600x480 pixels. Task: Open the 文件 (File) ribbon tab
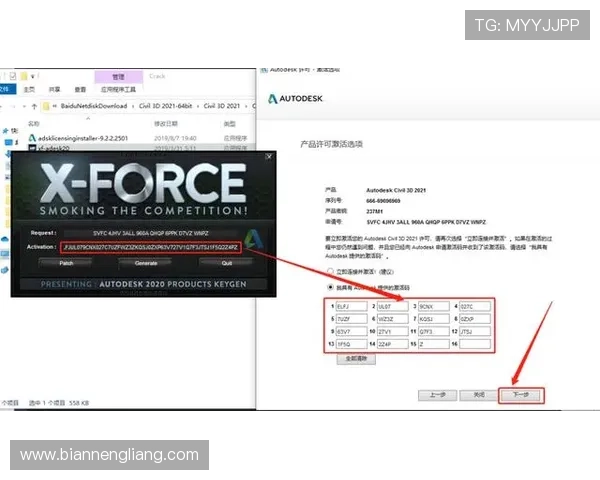click(7, 90)
